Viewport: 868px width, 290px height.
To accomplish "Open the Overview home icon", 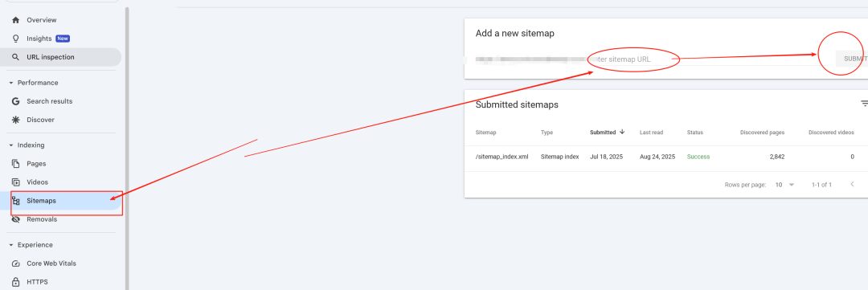I will (x=15, y=20).
